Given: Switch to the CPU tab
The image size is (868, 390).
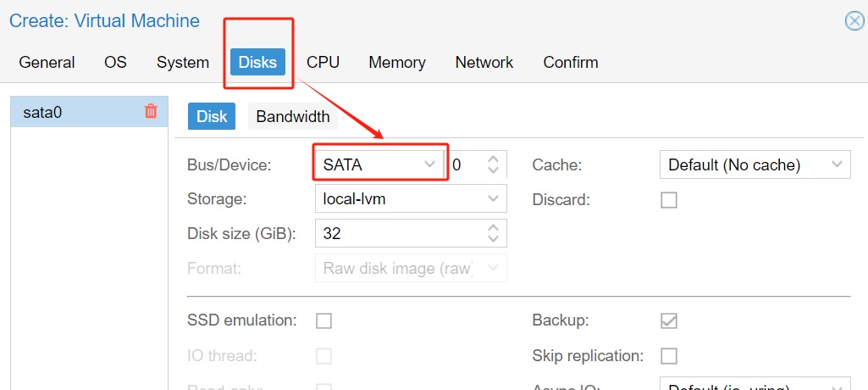Looking at the screenshot, I should tap(323, 62).
